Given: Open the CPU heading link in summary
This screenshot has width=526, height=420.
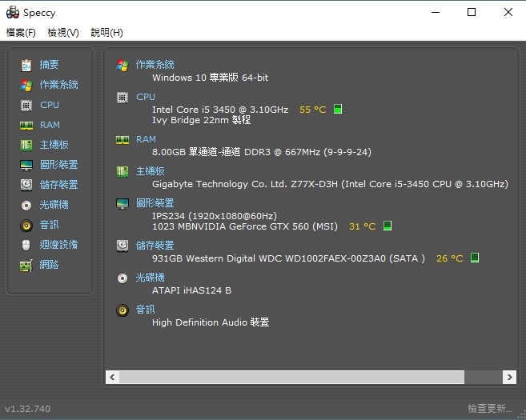Looking at the screenshot, I should tap(146, 97).
